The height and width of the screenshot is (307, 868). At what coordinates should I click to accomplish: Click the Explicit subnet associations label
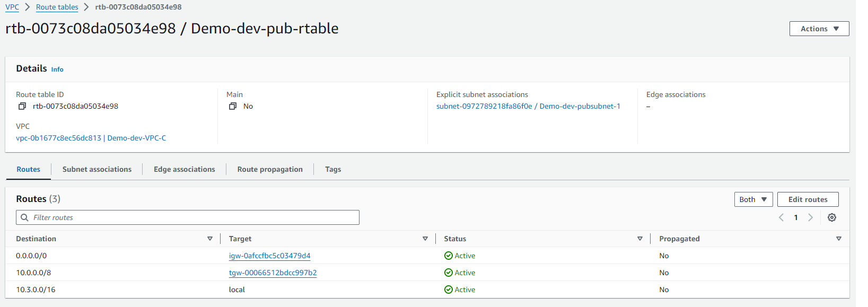482,94
